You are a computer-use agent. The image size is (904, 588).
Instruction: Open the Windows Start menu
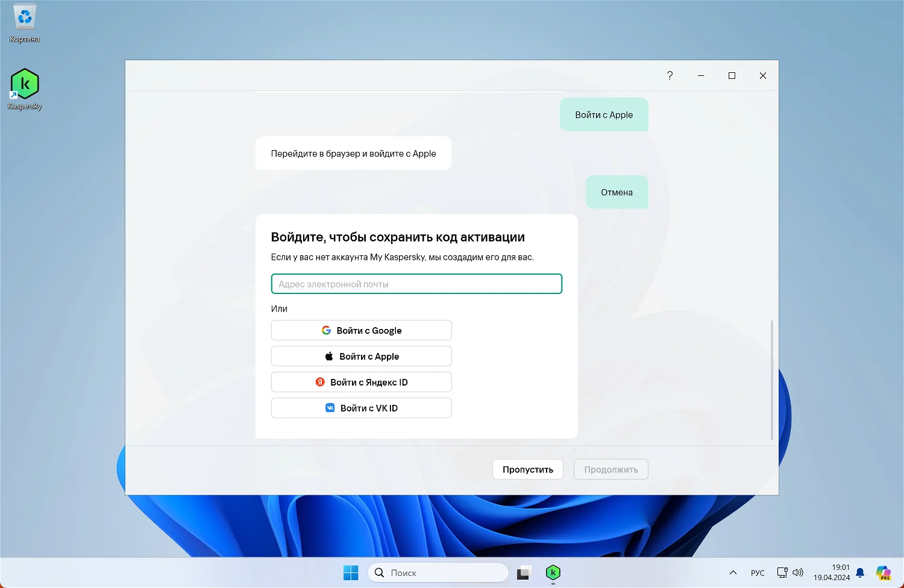pos(351,572)
